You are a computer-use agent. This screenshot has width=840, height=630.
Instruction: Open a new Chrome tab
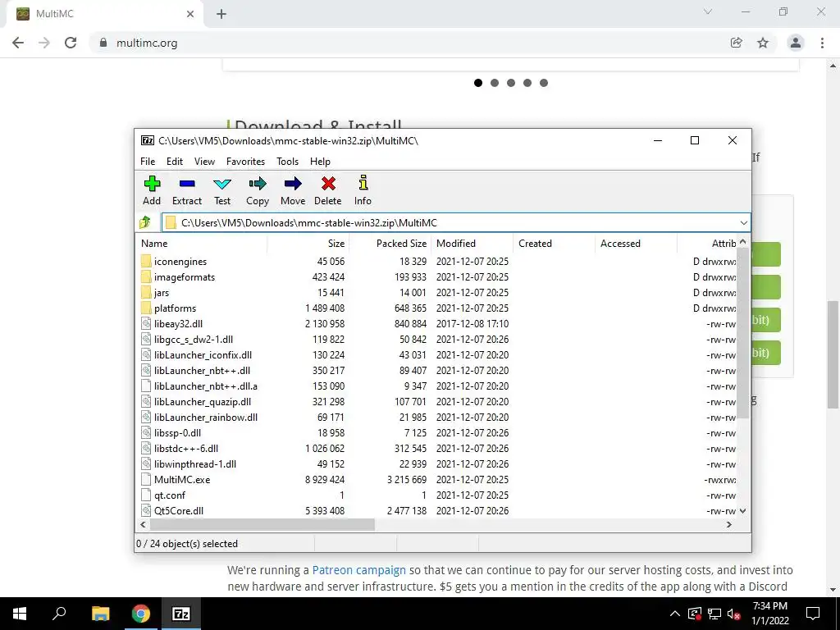(x=221, y=14)
